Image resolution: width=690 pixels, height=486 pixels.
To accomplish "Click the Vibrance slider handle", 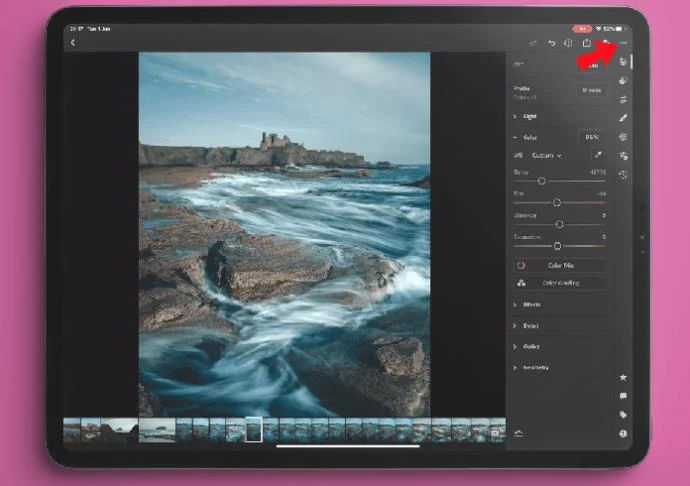I will click(559, 224).
